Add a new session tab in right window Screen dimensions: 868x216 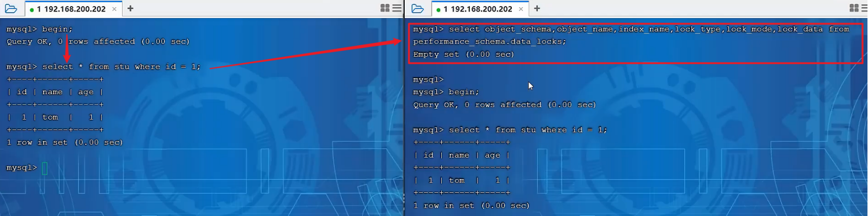(537, 8)
